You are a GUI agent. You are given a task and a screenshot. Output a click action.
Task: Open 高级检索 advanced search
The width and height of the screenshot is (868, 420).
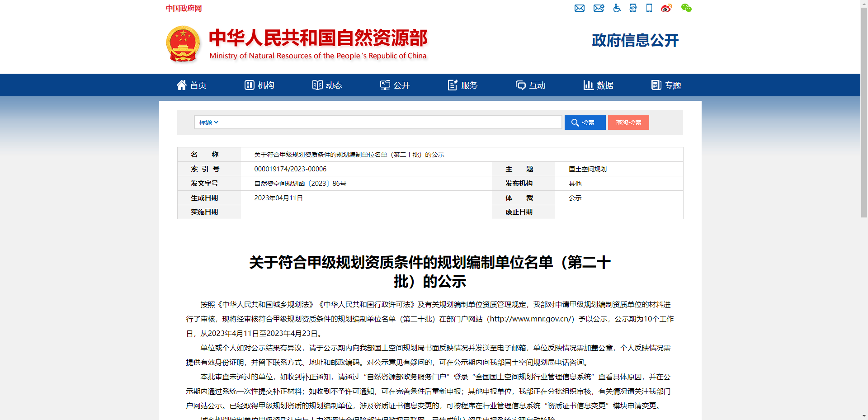tap(628, 122)
